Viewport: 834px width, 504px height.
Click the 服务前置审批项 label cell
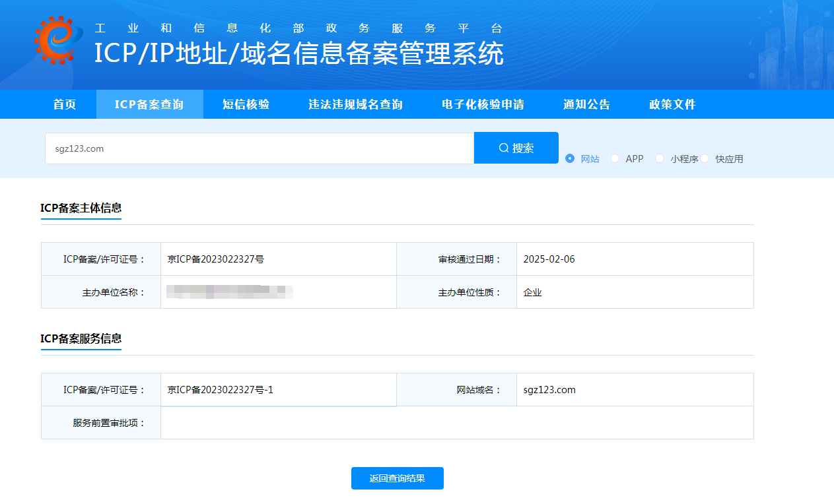click(x=101, y=423)
